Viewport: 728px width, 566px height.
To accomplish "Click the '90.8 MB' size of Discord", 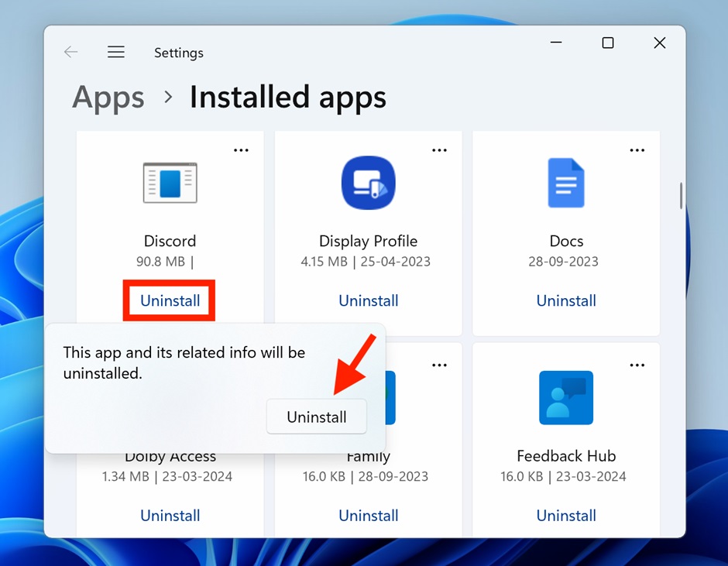I will tap(160, 262).
